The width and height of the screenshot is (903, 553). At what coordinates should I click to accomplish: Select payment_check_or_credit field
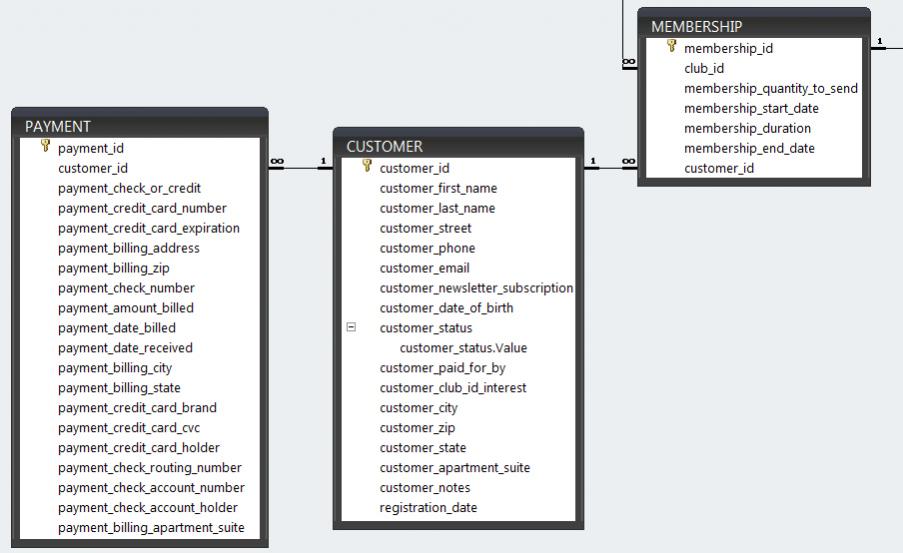point(129,188)
